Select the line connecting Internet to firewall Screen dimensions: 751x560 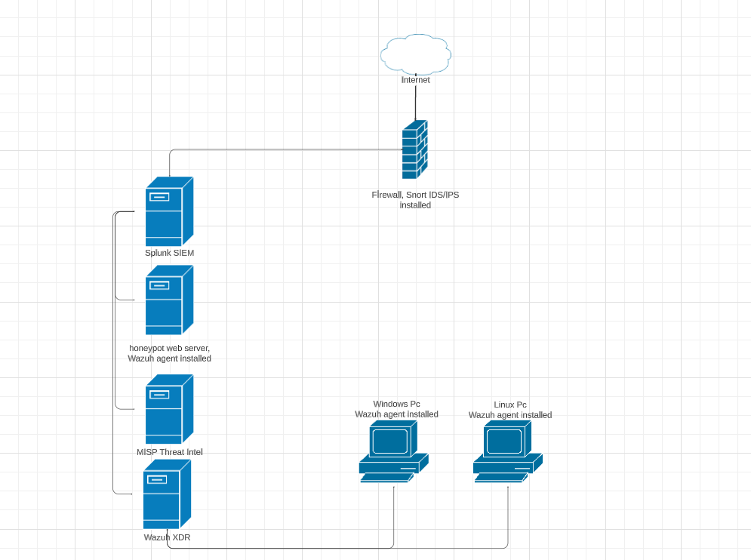pyautogui.click(x=415, y=103)
